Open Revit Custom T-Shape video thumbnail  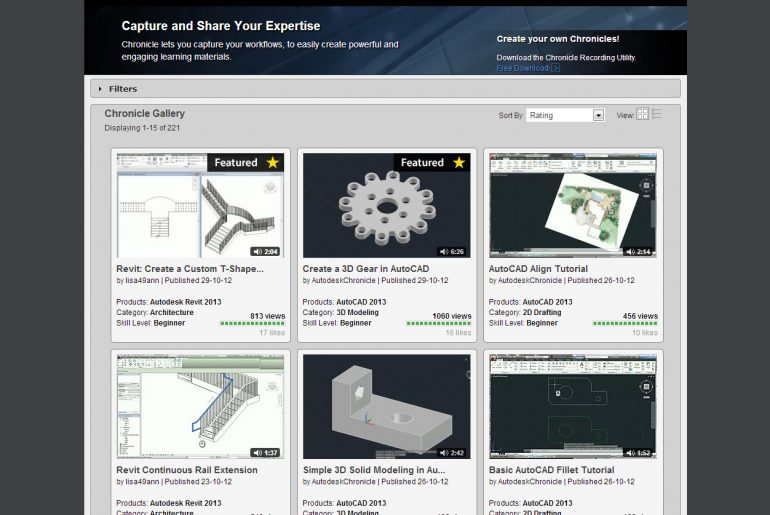pyautogui.click(x=200, y=205)
